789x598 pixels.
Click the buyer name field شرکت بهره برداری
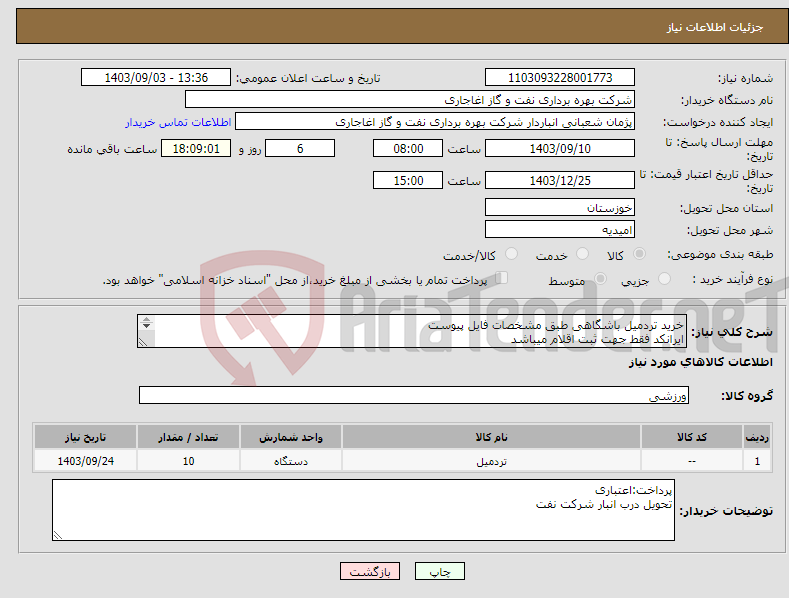[x=410, y=100]
